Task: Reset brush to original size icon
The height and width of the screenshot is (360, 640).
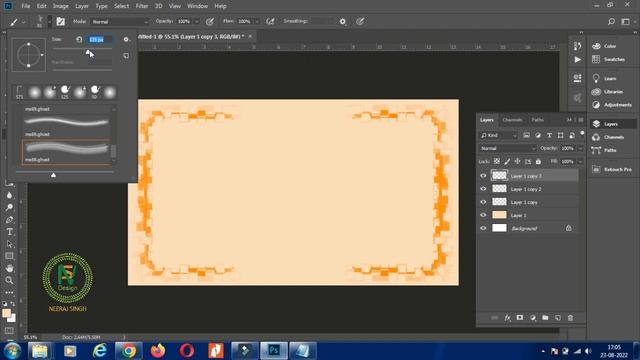Action: tap(79, 40)
